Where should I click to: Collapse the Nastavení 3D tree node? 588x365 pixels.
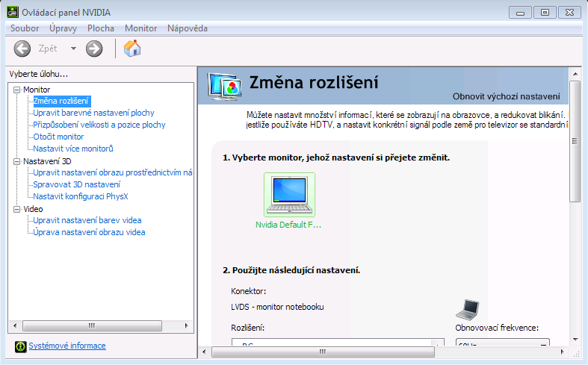[17, 161]
